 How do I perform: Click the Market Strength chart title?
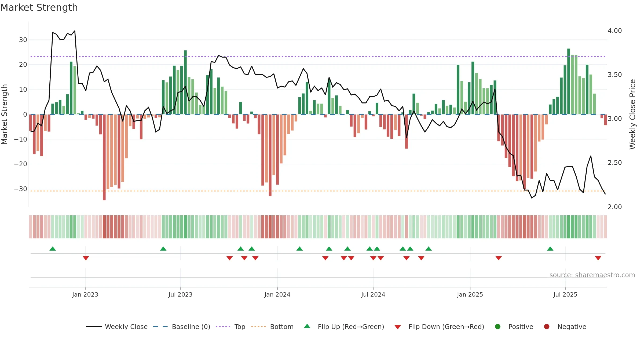point(39,8)
